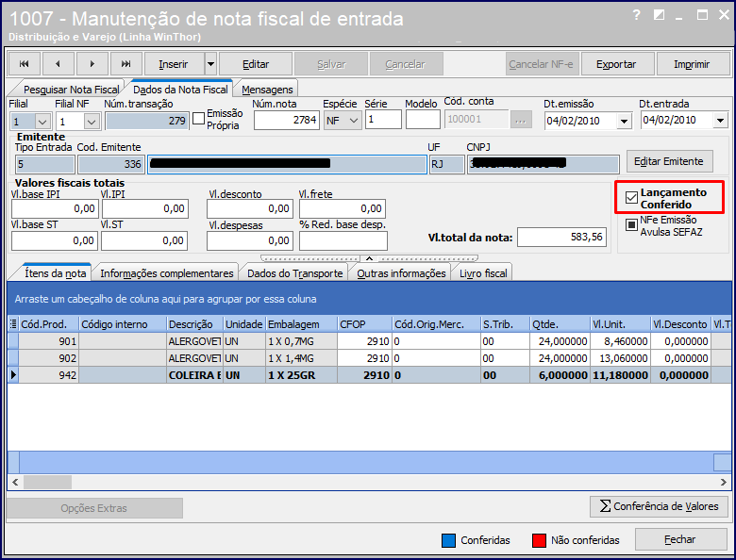Click the red Não conferidas color swatch
Viewport: 736px width, 560px height.
pyautogui.click(x=539, y=540)
